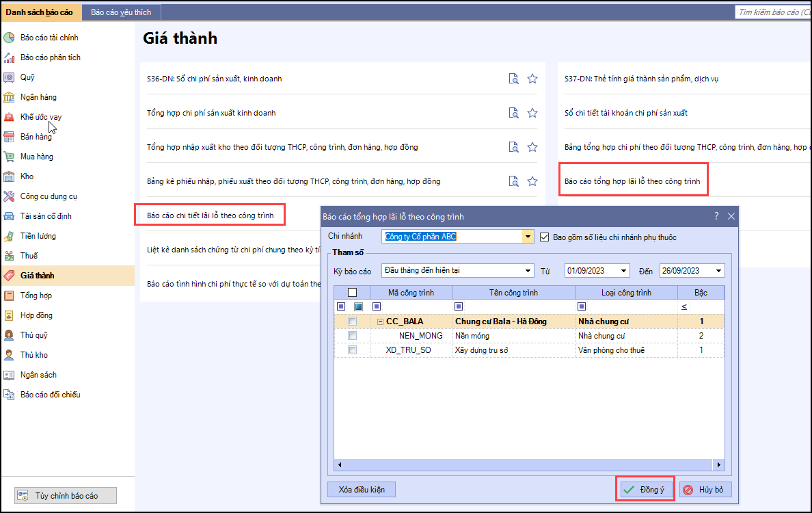Open the Chi nhánh dropdown
The height and width of the screenshot is (513, 812).
click(x=528, y=237)
